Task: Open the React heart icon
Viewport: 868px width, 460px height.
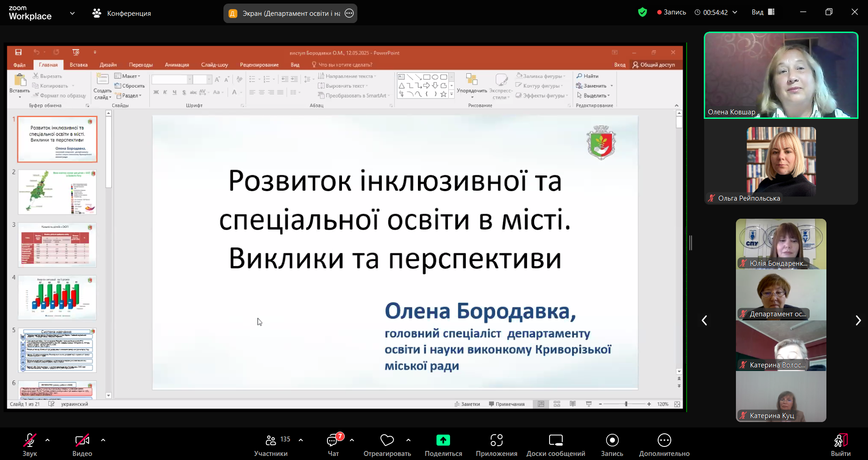Action: click(x=387, y=440)
